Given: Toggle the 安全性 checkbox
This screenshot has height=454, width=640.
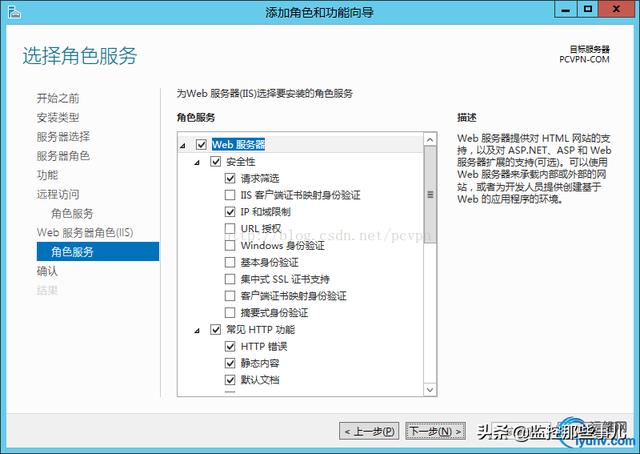Looking at the screenshot, I should 216,161.
